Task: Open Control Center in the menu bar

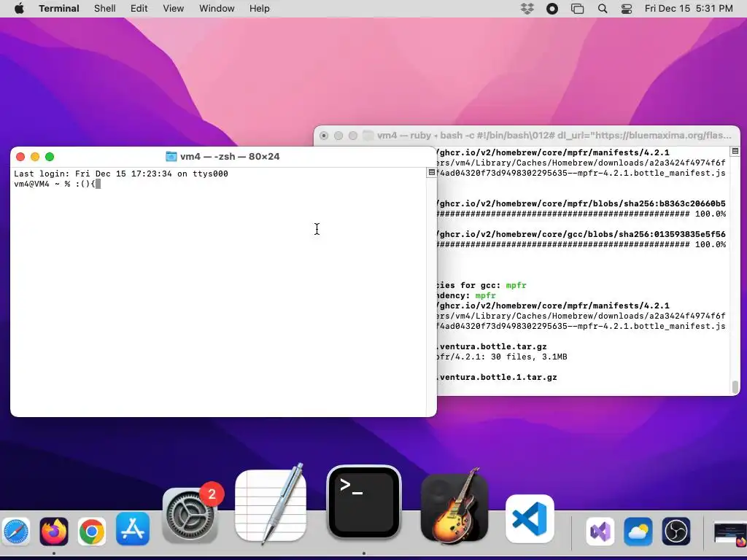Action: point(627,9)
